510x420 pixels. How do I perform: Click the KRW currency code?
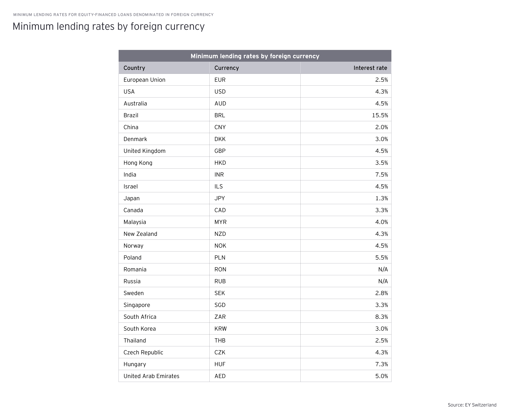(x=220, y=329)
